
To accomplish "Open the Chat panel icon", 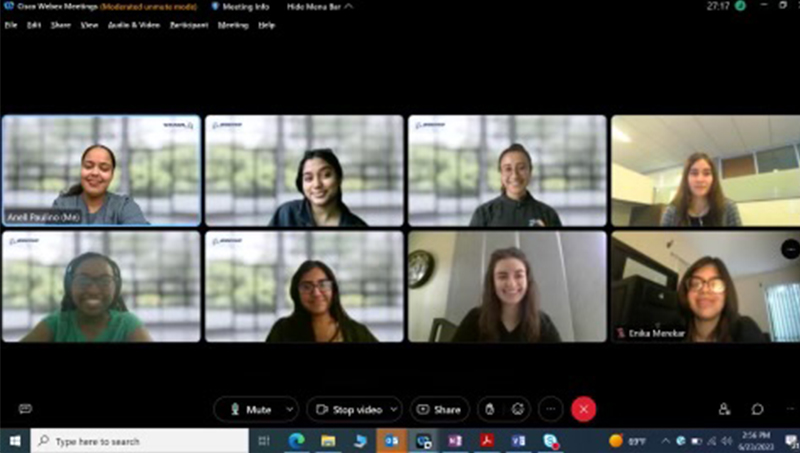I will tap(757, 409).
